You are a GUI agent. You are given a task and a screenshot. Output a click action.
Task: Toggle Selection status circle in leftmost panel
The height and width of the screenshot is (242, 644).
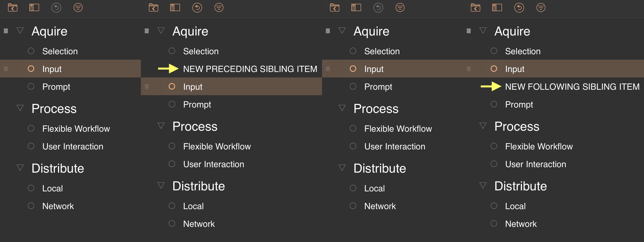(31, 51)
